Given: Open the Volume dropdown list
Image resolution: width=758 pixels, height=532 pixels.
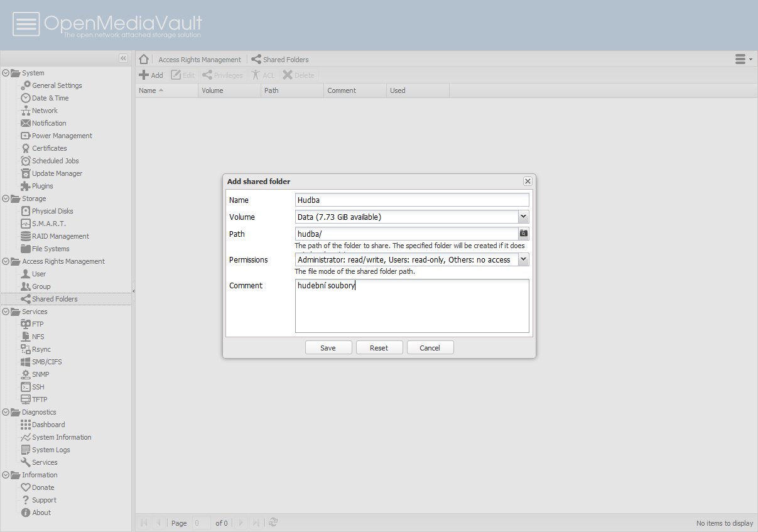Looking at the screenshot, I should tap(524, 217).
